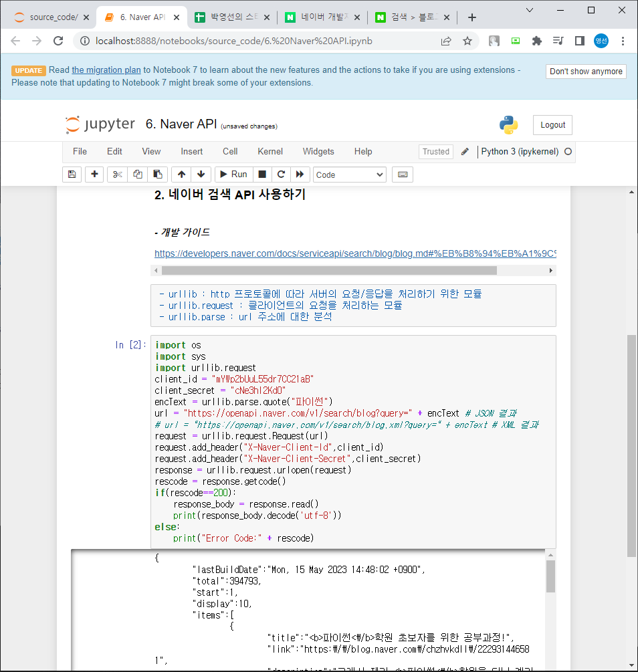Change the cell type Code dropdown
The width and height of the screenshot is (638, 672).
click(x=350, y=175)
